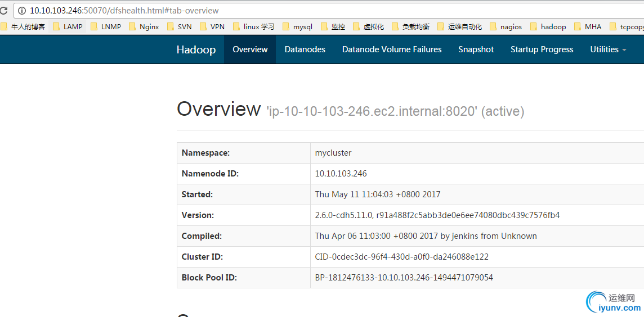Open the MHA bookmark folder
Image resolution: width=644 pixels, height=317 pixels.
click(x=588, y=26)
